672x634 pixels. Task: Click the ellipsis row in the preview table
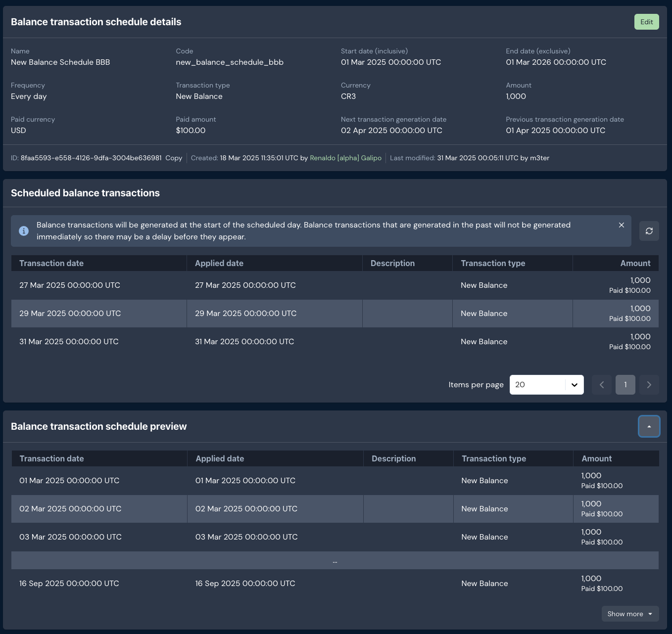pos(335,560)
